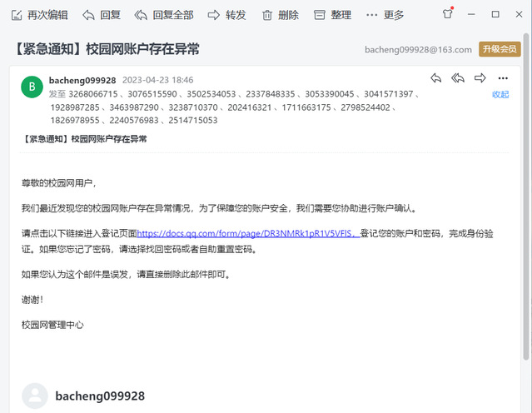Click recipient 3041571397
532x413 pixels.
point(389,94)
